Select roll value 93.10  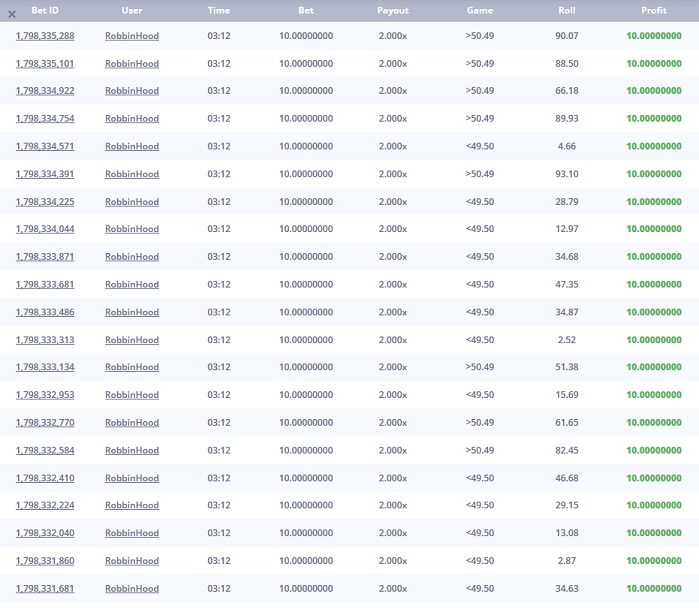(x=567, y=173)
